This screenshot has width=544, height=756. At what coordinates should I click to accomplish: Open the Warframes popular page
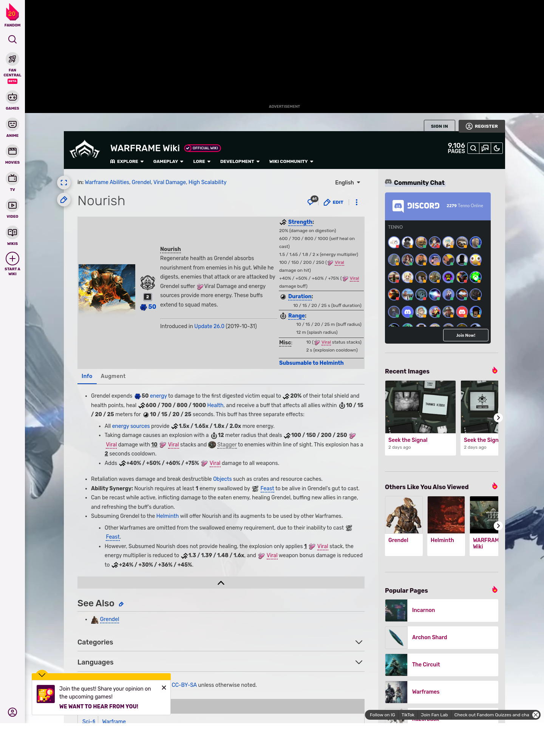442,692
